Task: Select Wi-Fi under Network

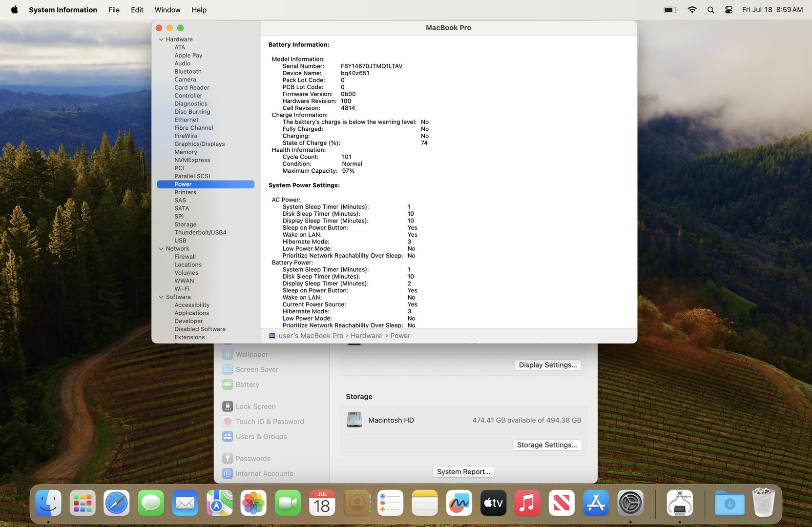Action: pyautogui.click(x=182, y=289)
